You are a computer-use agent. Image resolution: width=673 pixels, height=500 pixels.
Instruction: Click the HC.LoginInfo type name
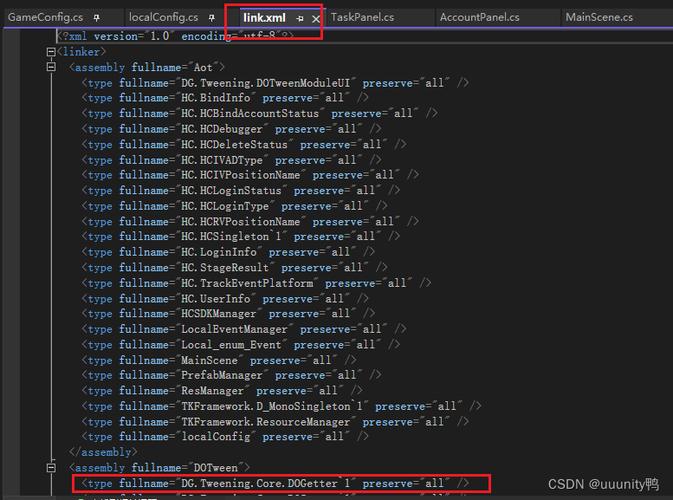218,252
